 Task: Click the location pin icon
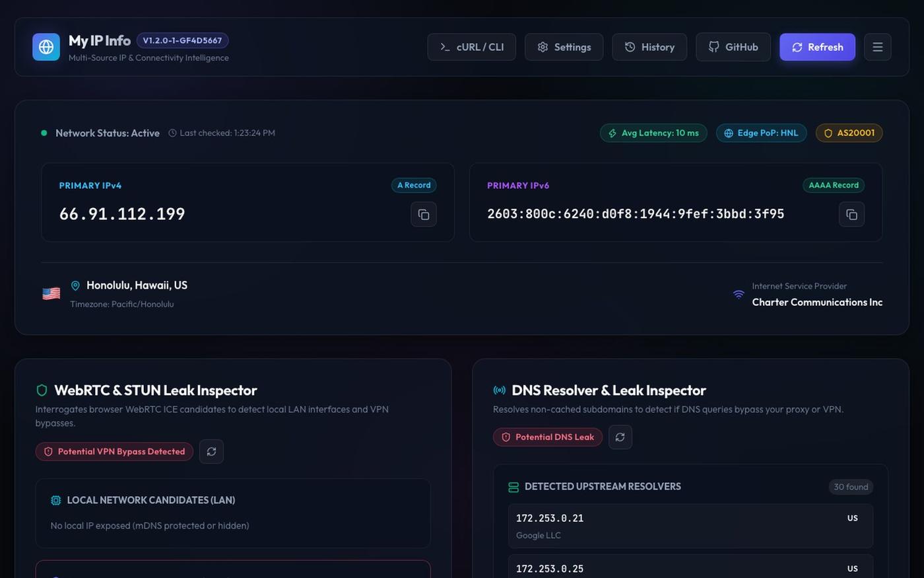[75, 285]
